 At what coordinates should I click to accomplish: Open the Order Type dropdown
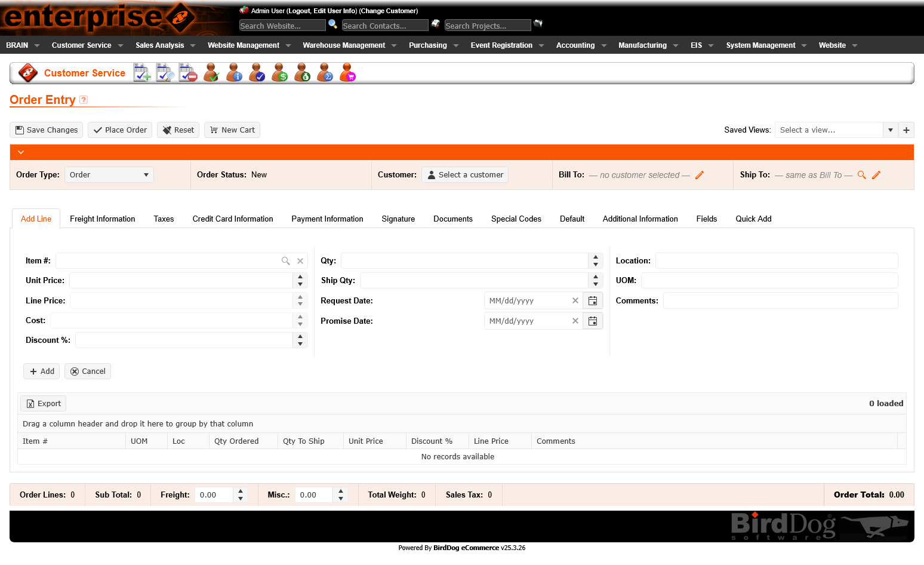click(109, 175)
